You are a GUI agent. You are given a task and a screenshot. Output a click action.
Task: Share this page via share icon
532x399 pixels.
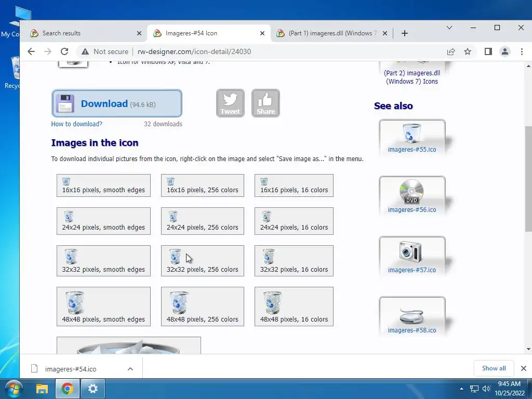[x=451, y=51]
